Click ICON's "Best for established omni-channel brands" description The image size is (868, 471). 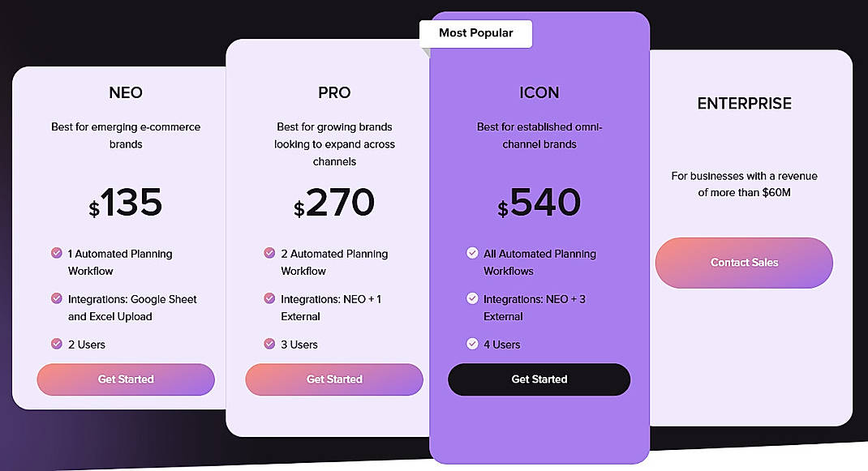[x=539, y=135]
